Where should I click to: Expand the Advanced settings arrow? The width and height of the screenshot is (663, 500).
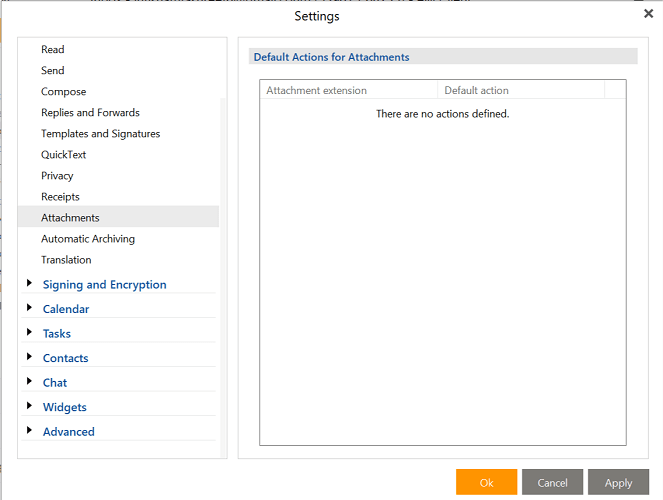(x=30, y=431)
